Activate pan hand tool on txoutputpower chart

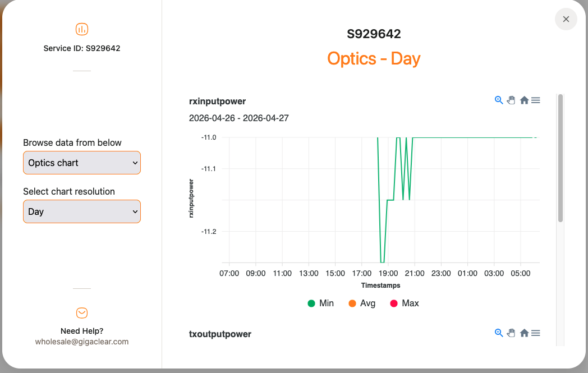tap(511, 333)
